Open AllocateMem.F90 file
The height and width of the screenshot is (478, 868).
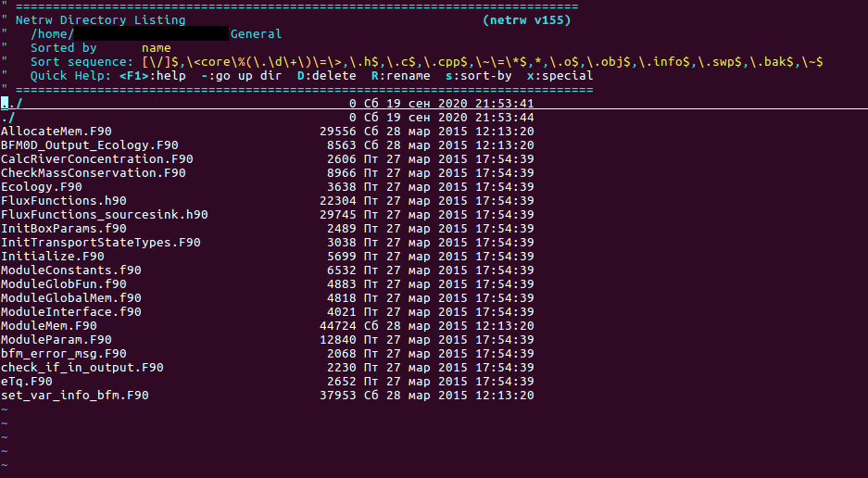[x=56, y=132]
